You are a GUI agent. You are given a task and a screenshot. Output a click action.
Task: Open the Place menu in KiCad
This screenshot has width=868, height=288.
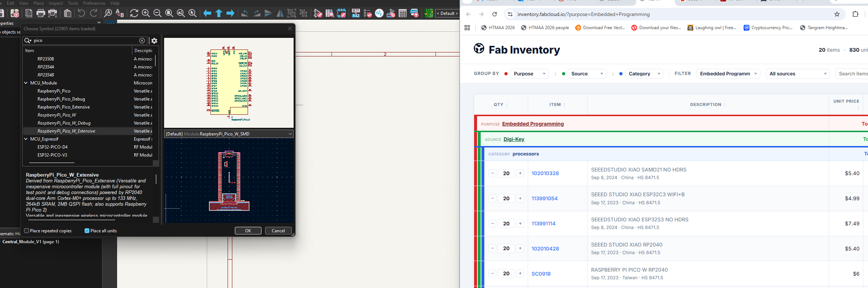(39, 3)
